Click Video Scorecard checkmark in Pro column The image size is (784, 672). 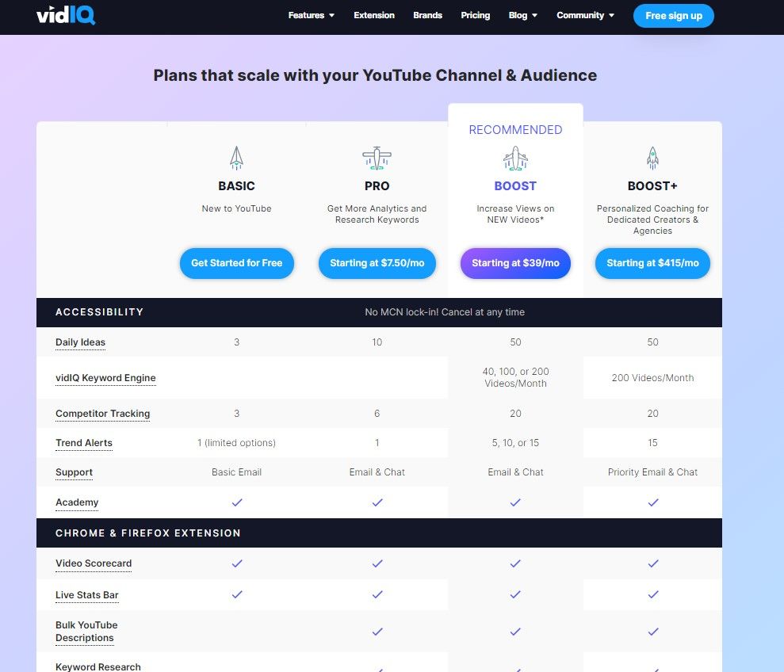[x=377, y=563]
